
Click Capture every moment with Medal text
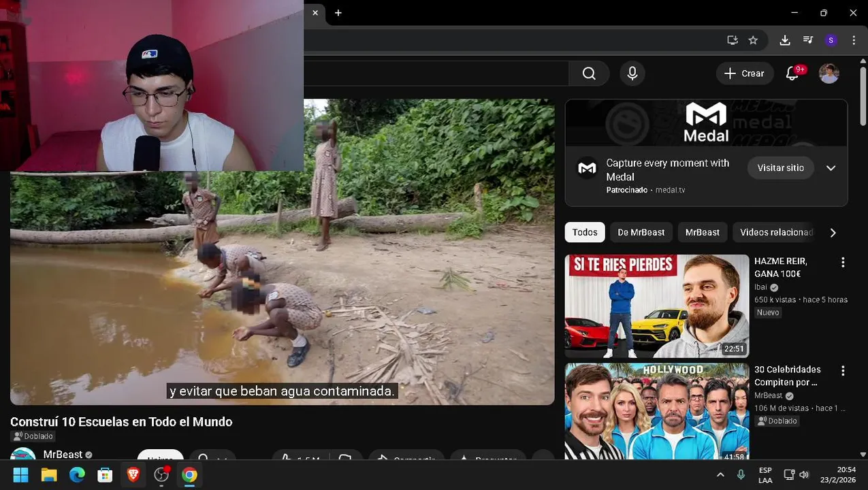668,169
